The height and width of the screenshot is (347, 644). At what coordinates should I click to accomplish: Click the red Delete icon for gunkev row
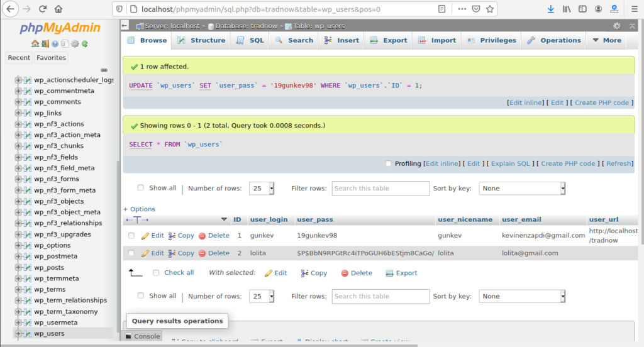[x=202, y=236]
